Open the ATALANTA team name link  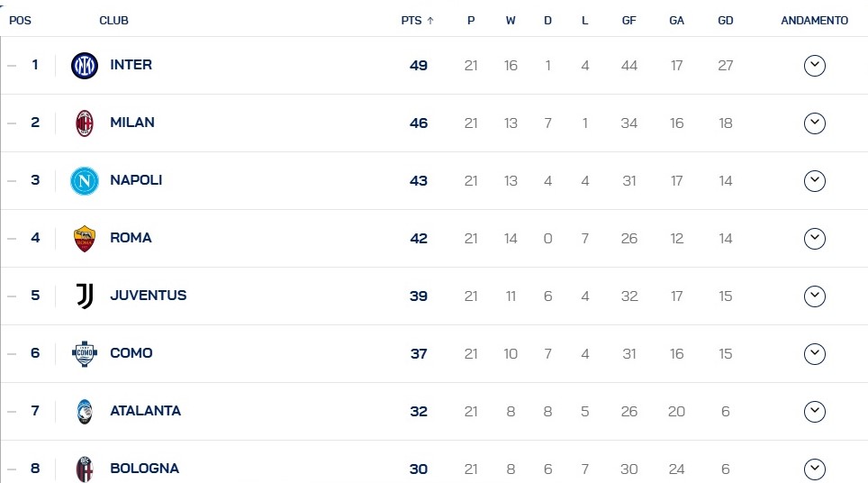coord(145,411)
